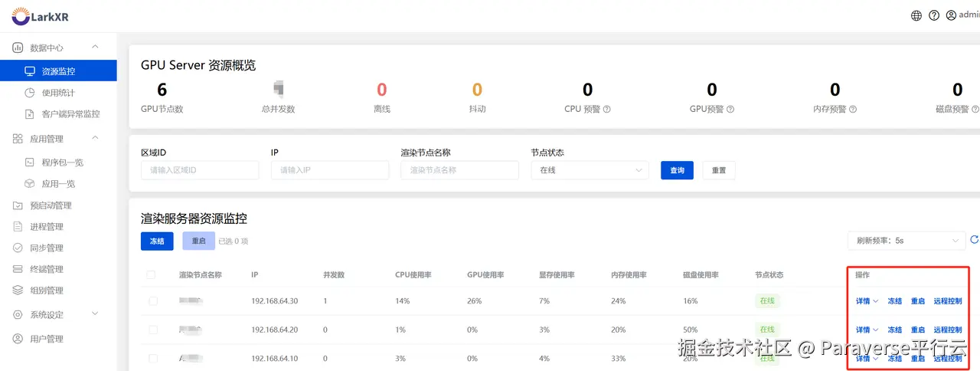Click the 同步管理 check-circle icon

coord(18,248)
